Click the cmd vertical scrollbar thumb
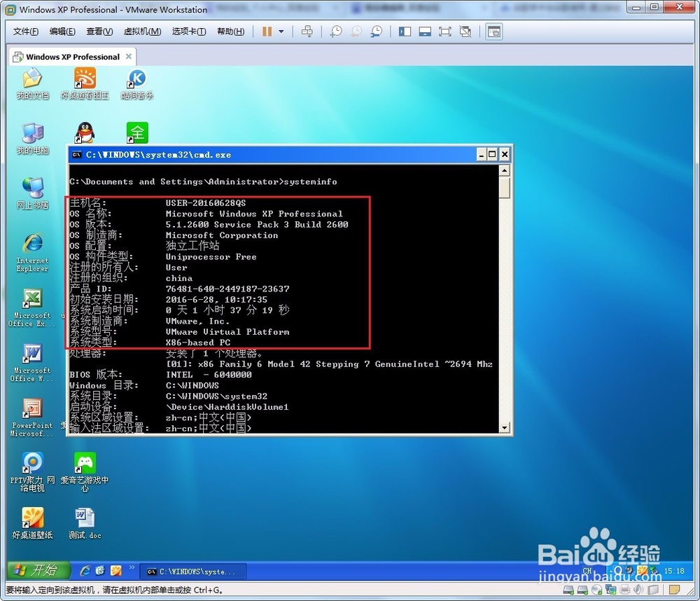 point(505,187)
